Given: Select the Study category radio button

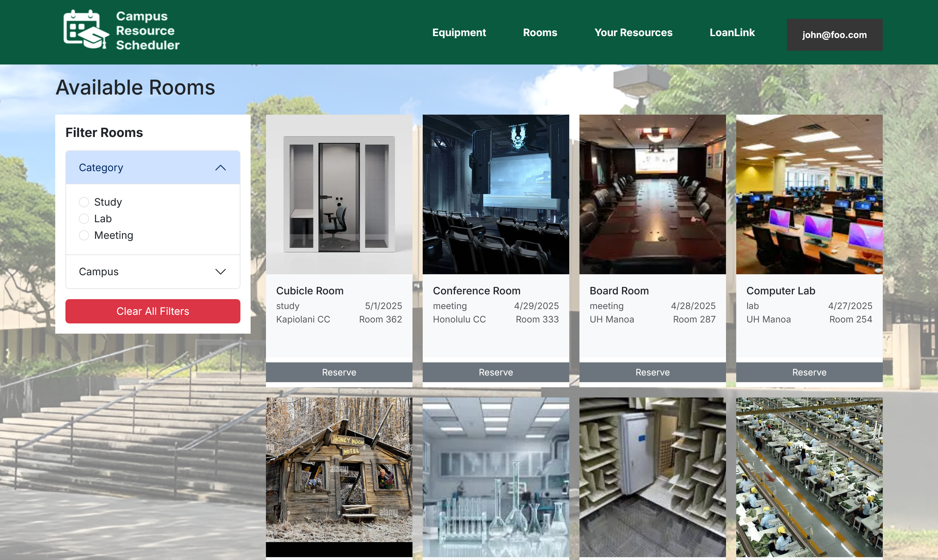Looking at the screenshot, I should [x=84, y=202].
